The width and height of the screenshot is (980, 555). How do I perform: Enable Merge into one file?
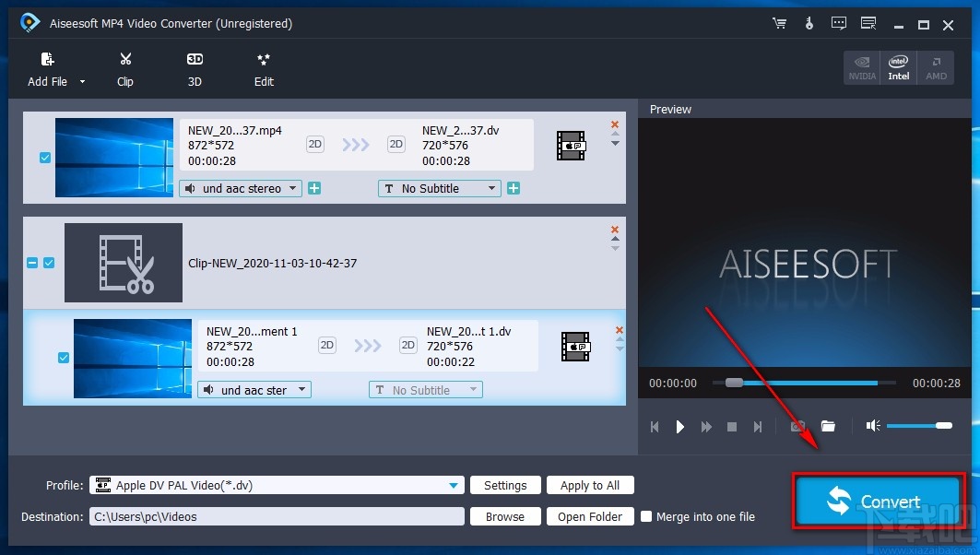coord(646,516)
